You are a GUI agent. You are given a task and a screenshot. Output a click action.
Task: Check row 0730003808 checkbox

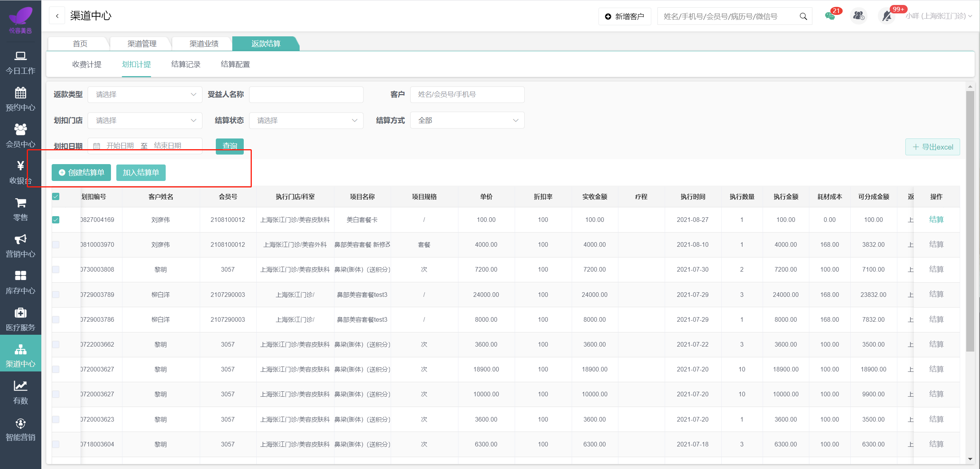[x=56, y=269]
